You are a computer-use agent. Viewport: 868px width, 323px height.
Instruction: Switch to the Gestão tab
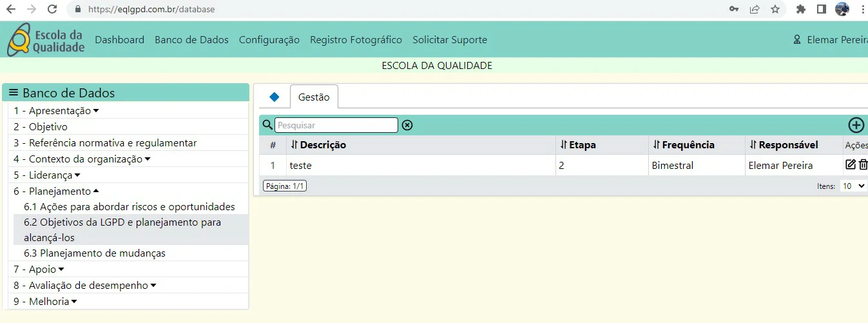tap(314, 97)
